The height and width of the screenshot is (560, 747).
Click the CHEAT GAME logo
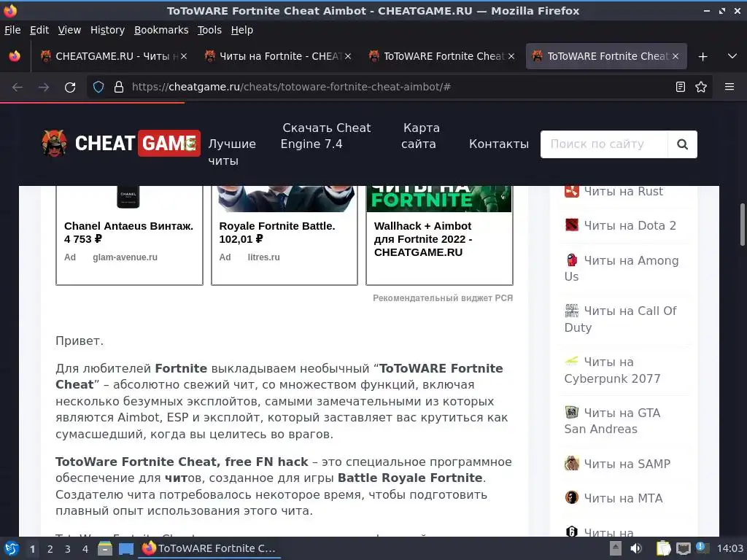click(121, 143)
